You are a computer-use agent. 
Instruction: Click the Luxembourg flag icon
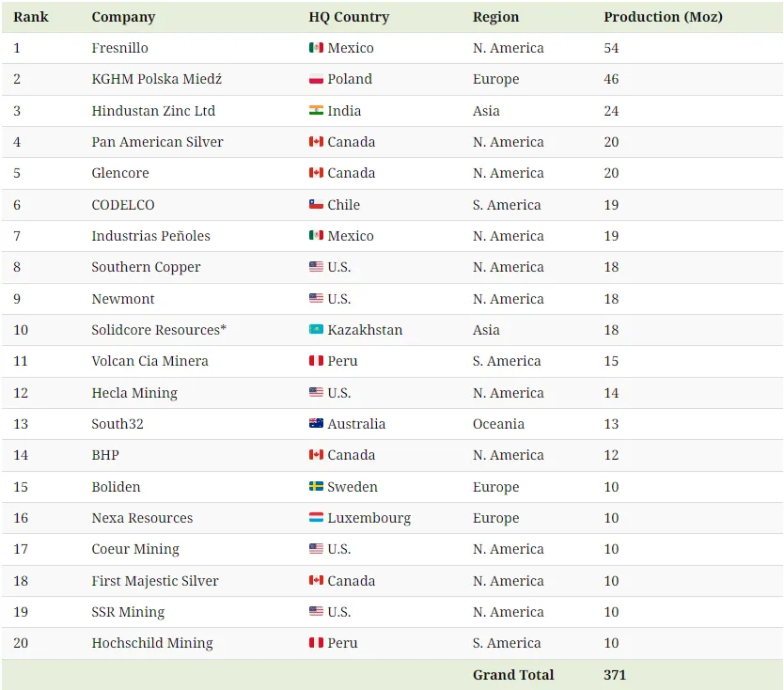click(x=316, y=518)
